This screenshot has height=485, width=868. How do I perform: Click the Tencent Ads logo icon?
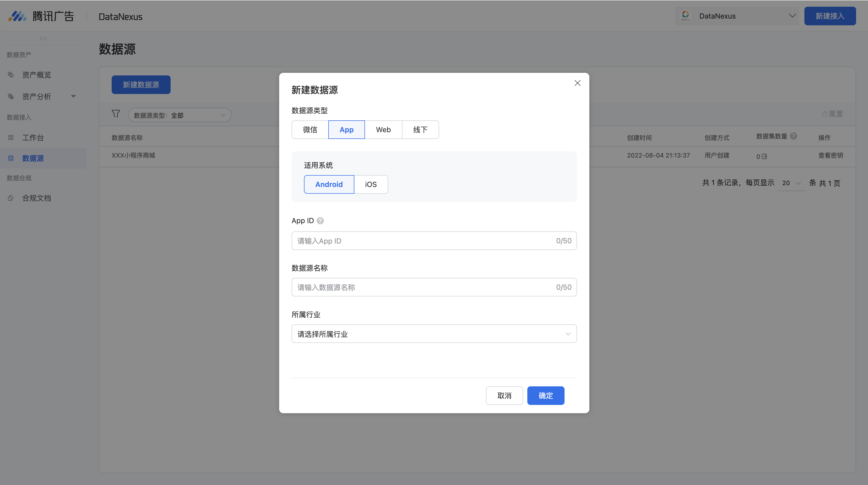[x=17, y=16]
